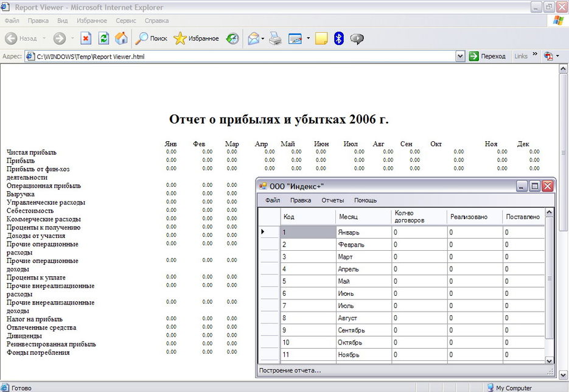Open the Сервис menu
569x392 pixels.
(125, 21)
